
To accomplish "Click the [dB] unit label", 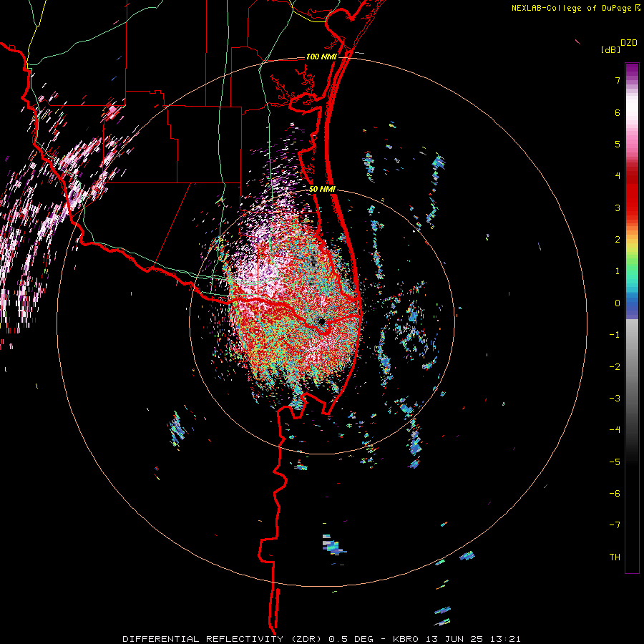I will [x=611, y=50].
